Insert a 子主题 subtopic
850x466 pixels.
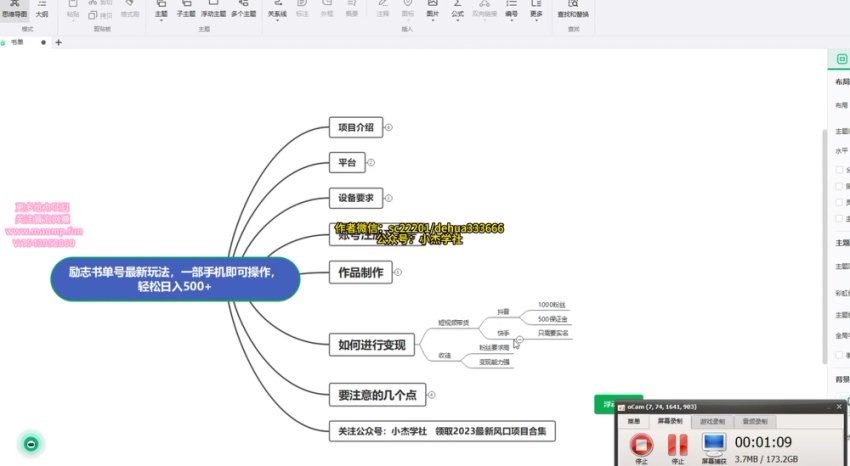[186, 11]
